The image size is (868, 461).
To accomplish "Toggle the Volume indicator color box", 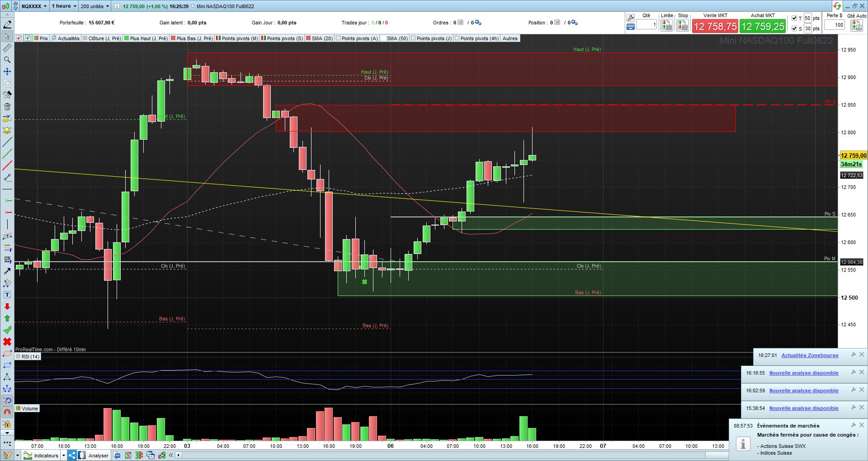I will 19,409.
